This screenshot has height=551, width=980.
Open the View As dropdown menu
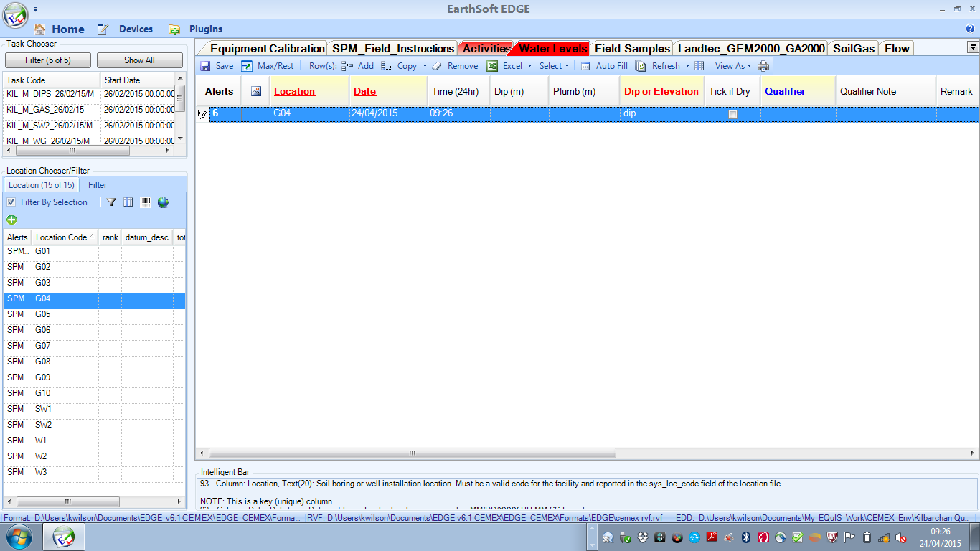pyautogui.click(x=732, y=66)
